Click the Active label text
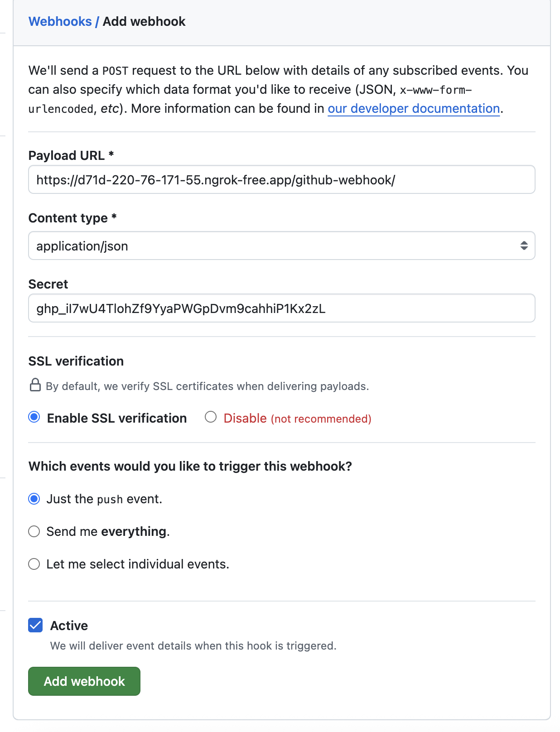560x732 pixels. click(x=69, y=626)
